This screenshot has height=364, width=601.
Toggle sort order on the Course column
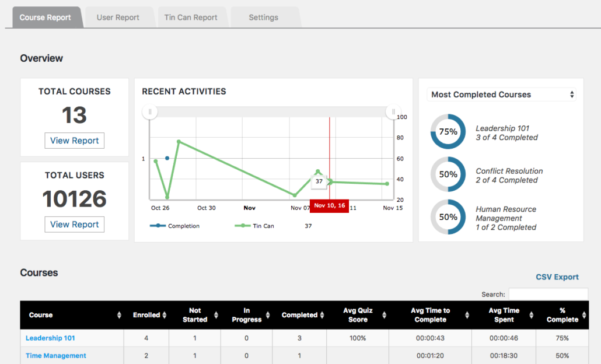tap(118, 315)
